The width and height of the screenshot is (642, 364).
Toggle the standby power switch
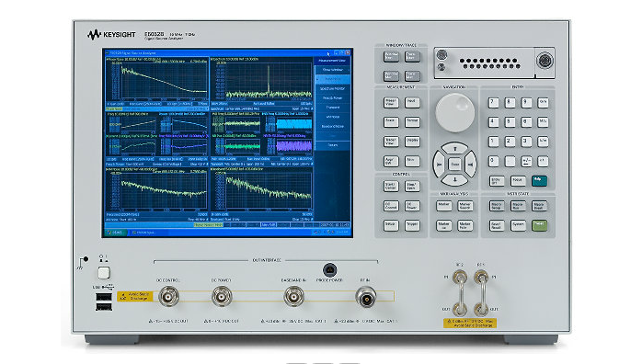coord(104,273)
